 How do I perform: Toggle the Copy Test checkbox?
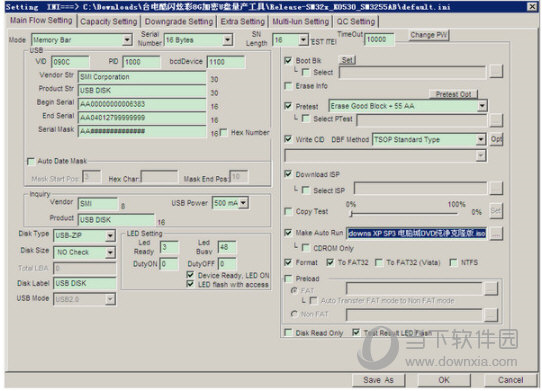click(x=288, y=211)
